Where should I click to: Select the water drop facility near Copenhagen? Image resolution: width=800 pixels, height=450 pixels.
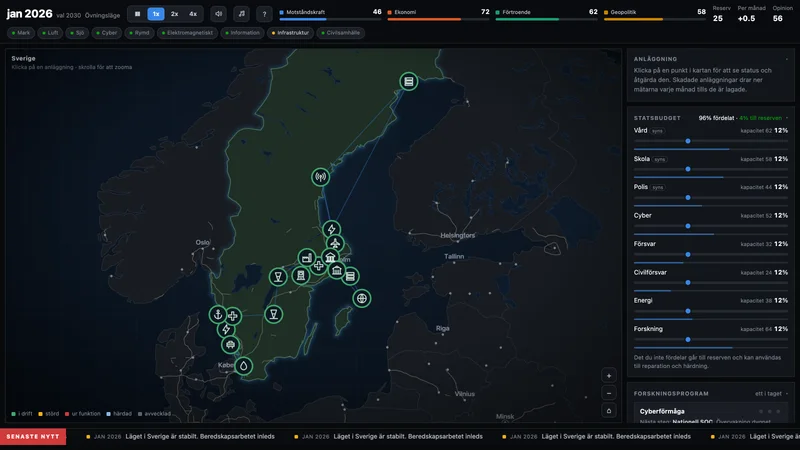[x=244, y=365]
